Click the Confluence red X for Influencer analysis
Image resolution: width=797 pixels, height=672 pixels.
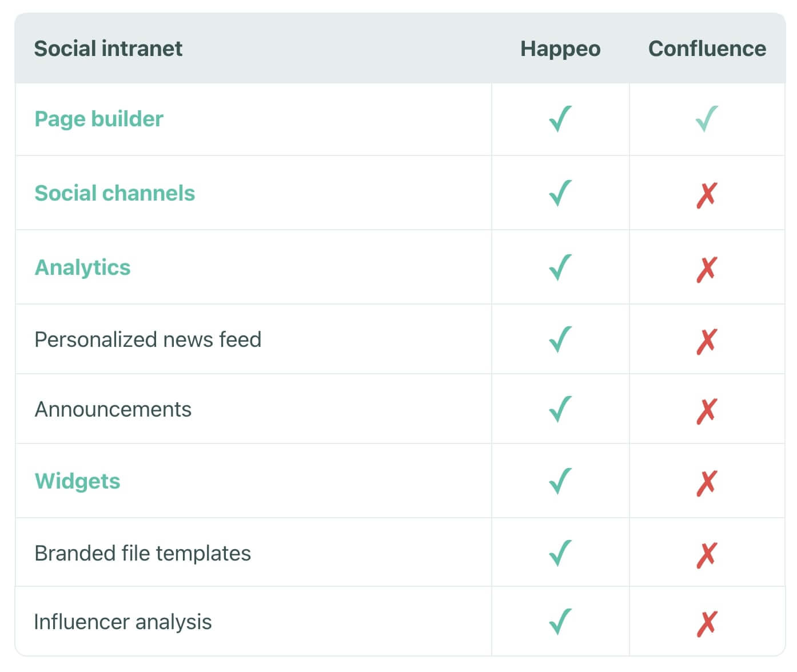point(707,623)
